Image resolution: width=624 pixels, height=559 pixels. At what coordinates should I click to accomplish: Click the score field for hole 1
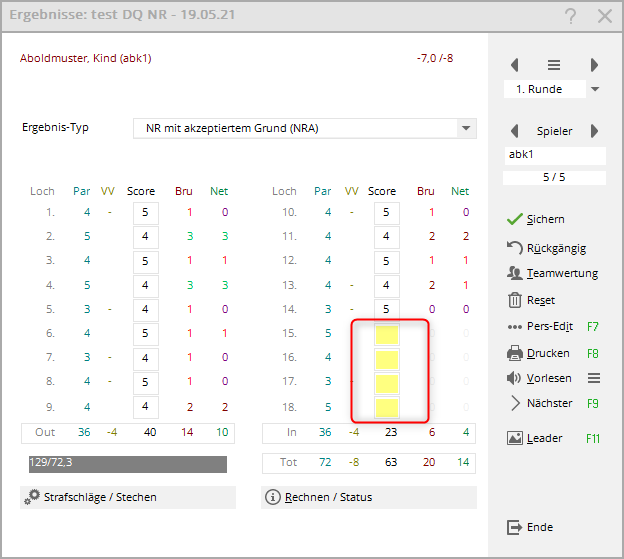click(146, 212)
